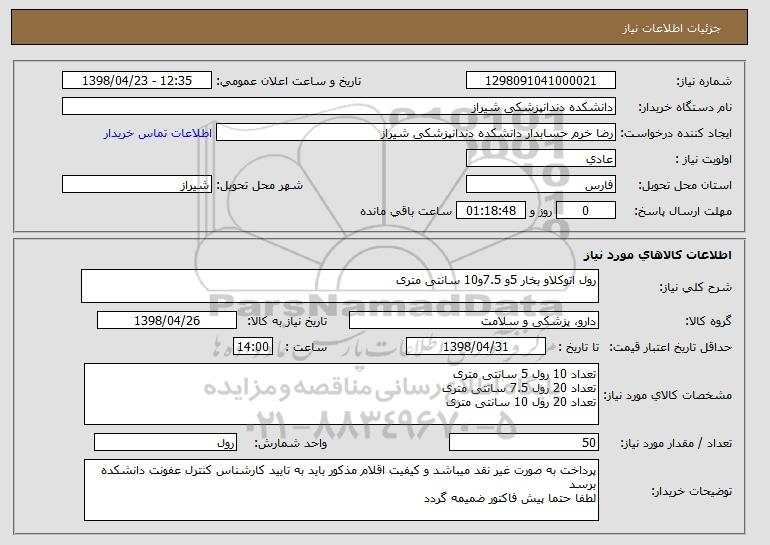Select the شماره نیاز field 1298091041000021

point(541,81)
